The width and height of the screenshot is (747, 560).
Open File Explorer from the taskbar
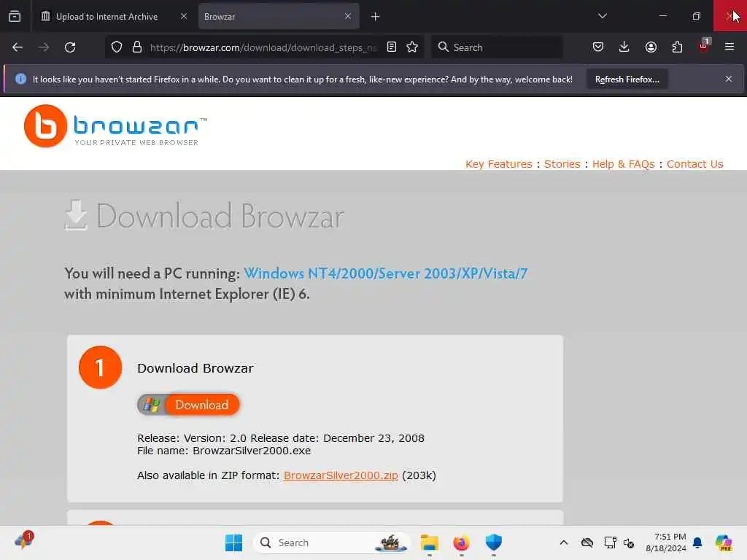pos(429,542)
